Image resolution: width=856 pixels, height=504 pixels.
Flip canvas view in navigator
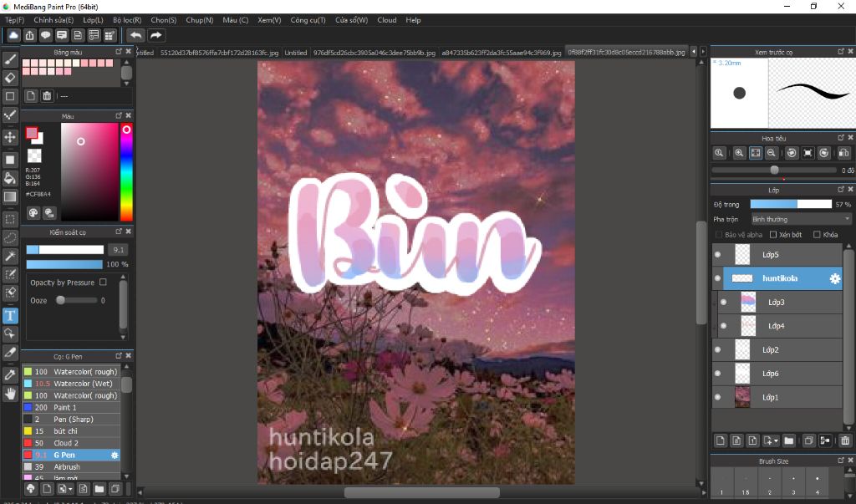843,153
